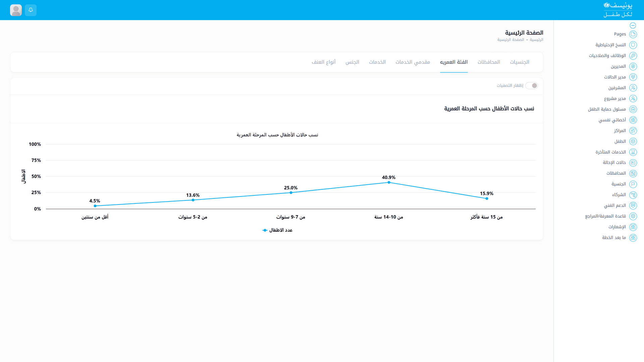The image size is (644, 362).
Task: Click the مدير مشروع sidebar icon
Action: [x=633, y=99]
